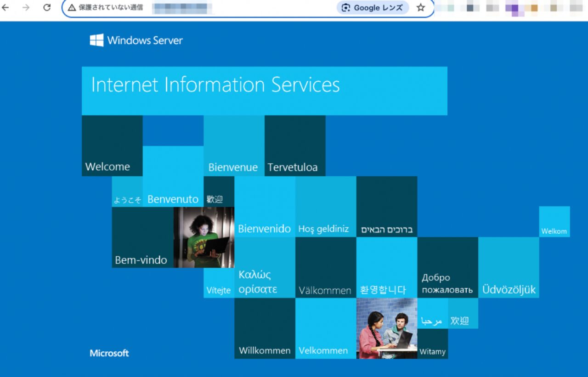Click the Добро пожаловать tile
This screenshot has width=588, height=377.
coord(448,268)
